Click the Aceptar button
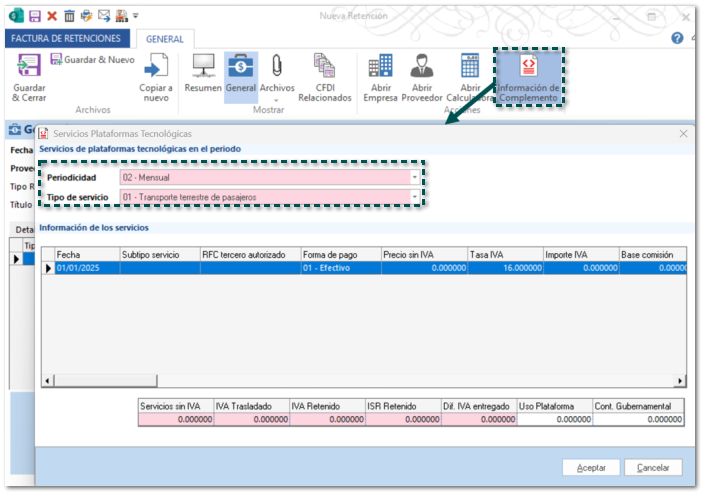This screenshot has width=704, height=495. 591,467
